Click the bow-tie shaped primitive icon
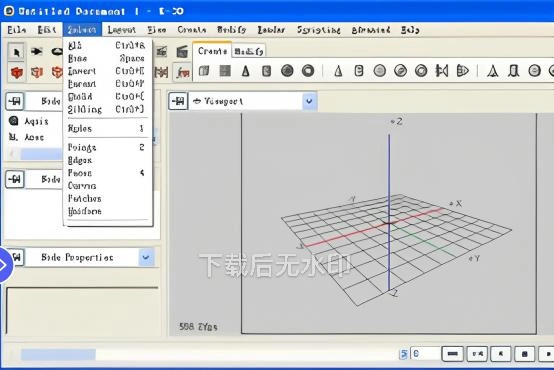The width and height of the screenshot is (554, 370). [x=442, y=71]
